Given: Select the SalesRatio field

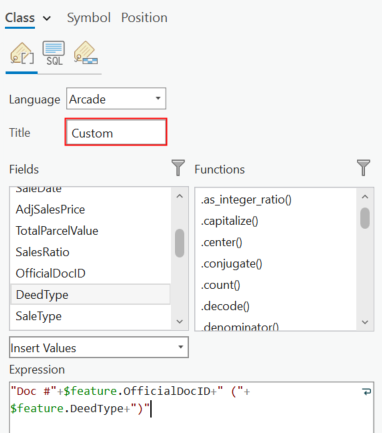Looking at the screenshot, I should pos(90,252).
